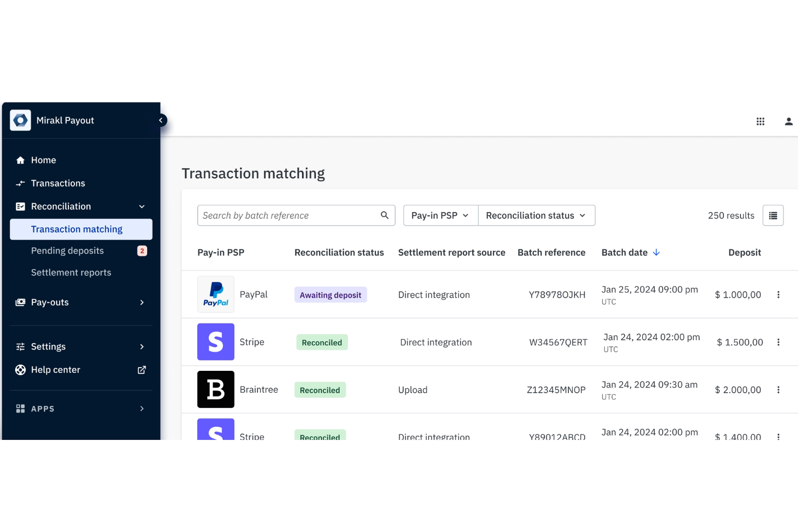Click Reconciled badge in Braintree row
798x532 pixels.
[320, 390]
